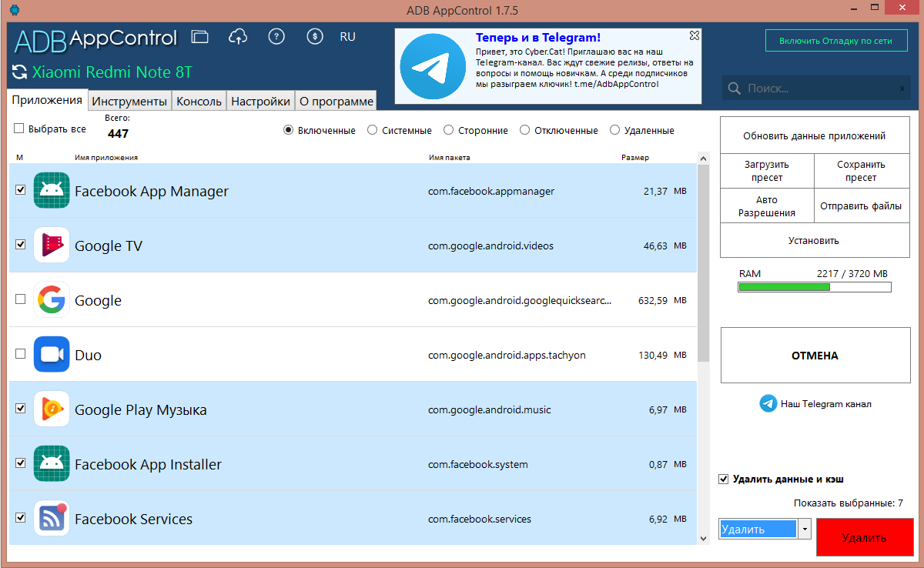This screenshot has height=568, width=924.
Task: Close the Telegram banner ad
Action: (x=695, y=35)
